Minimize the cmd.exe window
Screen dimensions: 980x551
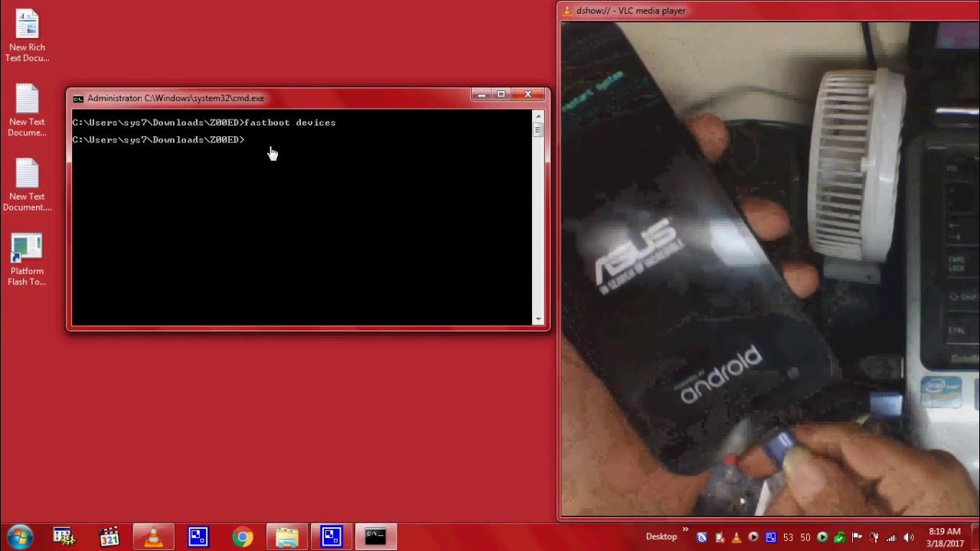coord(482,95)
